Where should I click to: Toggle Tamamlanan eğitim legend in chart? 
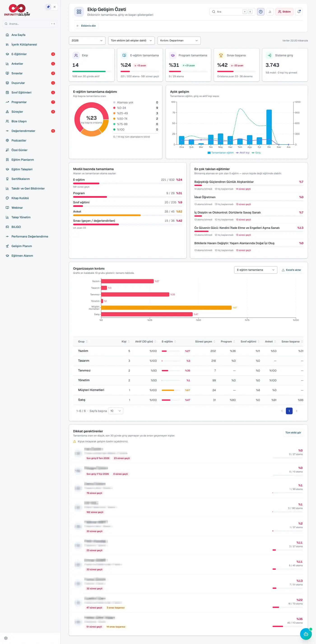(x=221, y=153)
